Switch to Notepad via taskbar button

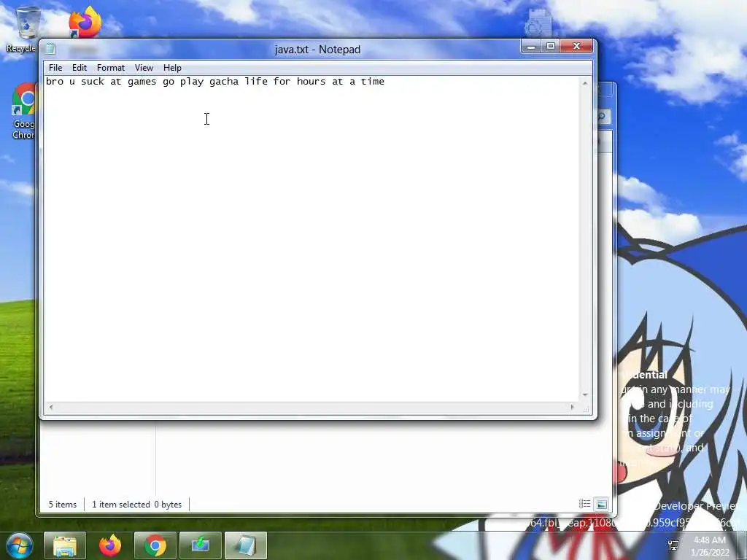point(245,545)
